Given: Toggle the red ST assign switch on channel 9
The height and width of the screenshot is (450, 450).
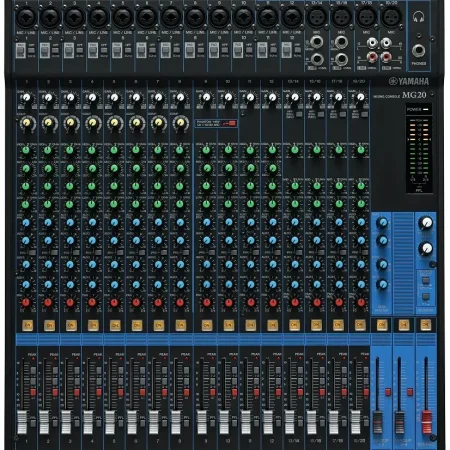Looking at the screenshot, I should point(212,392).
